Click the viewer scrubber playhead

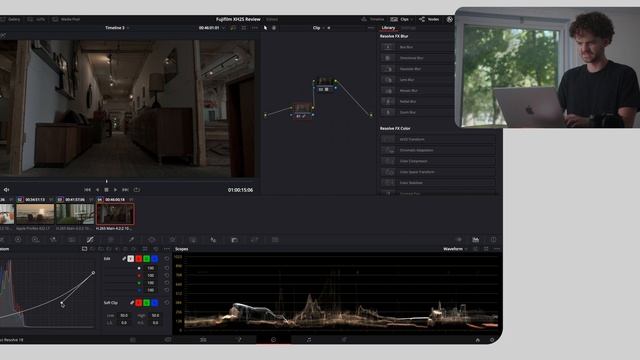tap(107, 181)
